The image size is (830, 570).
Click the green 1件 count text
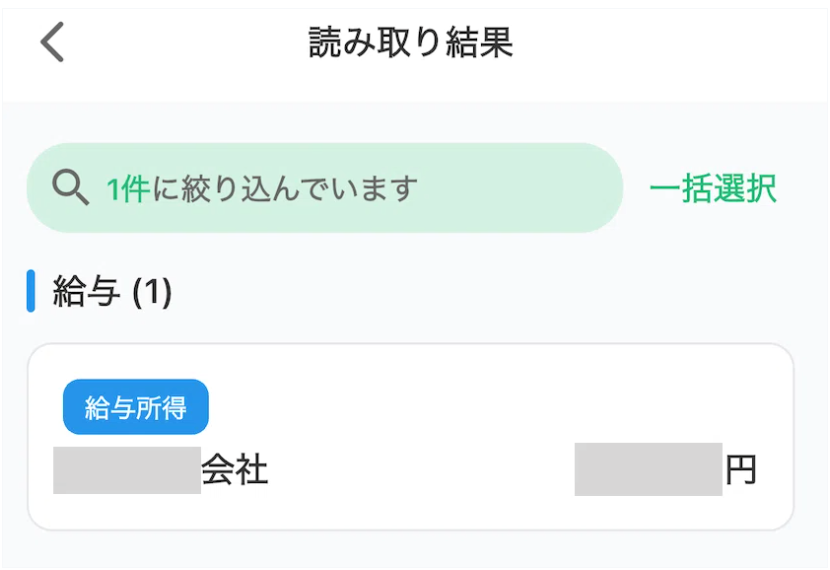tap(129, 188)
